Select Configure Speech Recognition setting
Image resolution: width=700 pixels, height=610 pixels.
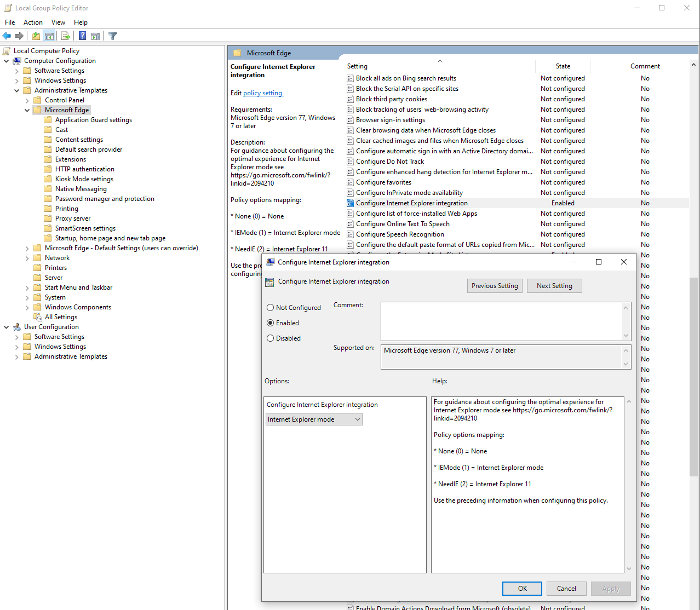[x=400, y=234]
